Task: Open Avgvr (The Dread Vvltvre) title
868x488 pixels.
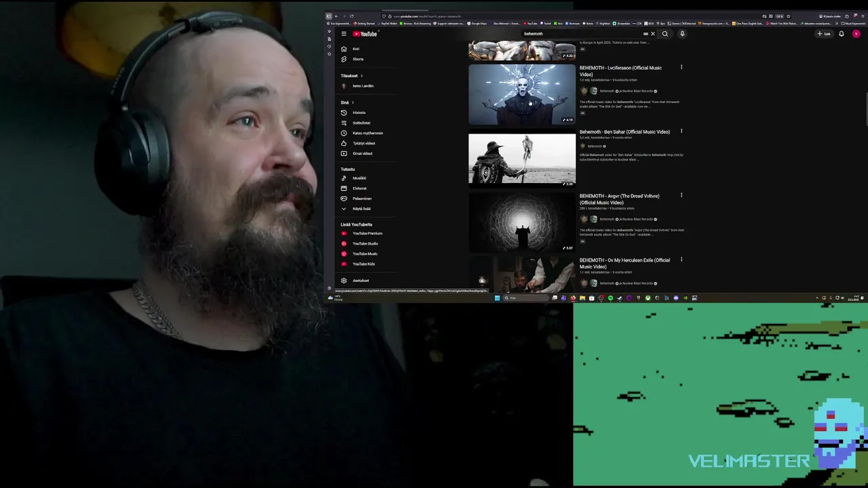Action: point(619,199)
